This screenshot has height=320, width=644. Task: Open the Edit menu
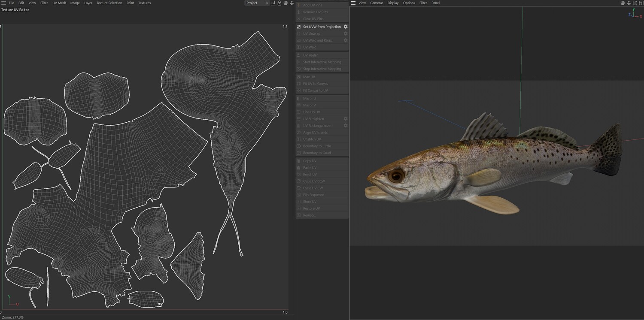click(21, 3)
